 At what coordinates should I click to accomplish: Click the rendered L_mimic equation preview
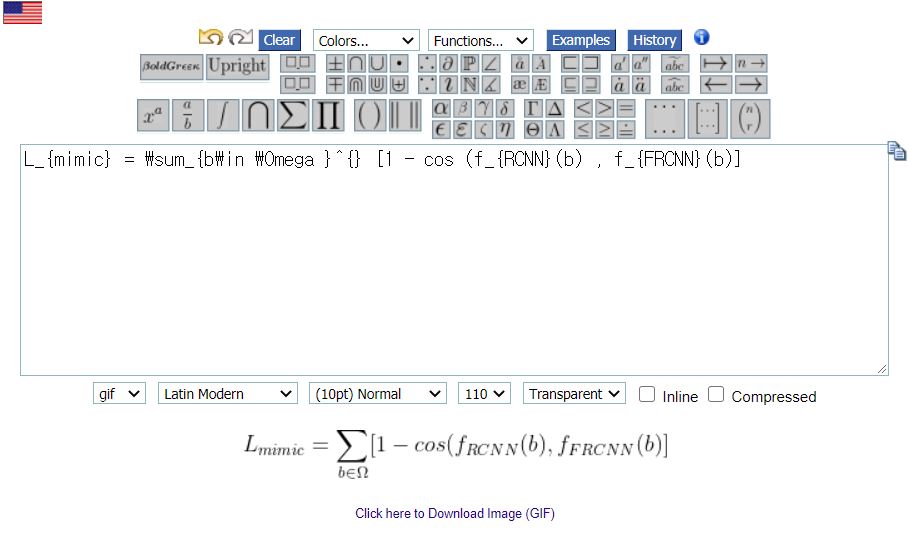coord(456,454)
